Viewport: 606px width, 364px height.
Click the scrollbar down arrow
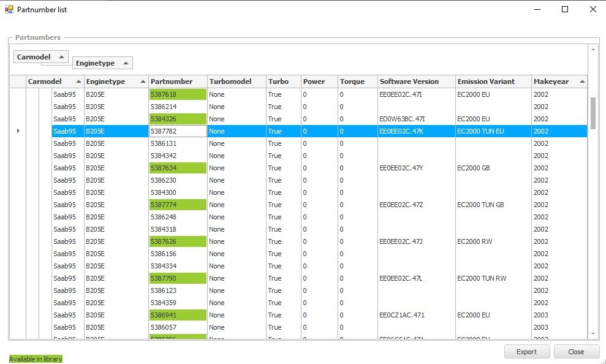click(593, 334)
